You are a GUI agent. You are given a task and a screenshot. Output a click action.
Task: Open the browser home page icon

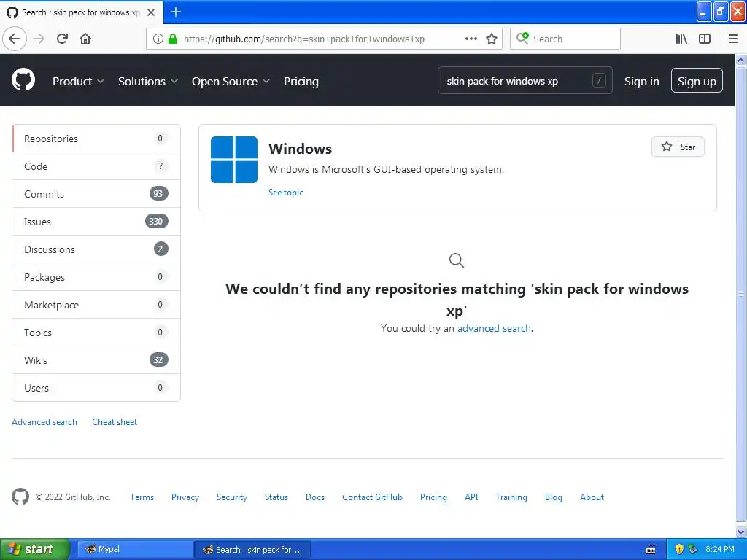pyautogui.click(x=85, y=39)
